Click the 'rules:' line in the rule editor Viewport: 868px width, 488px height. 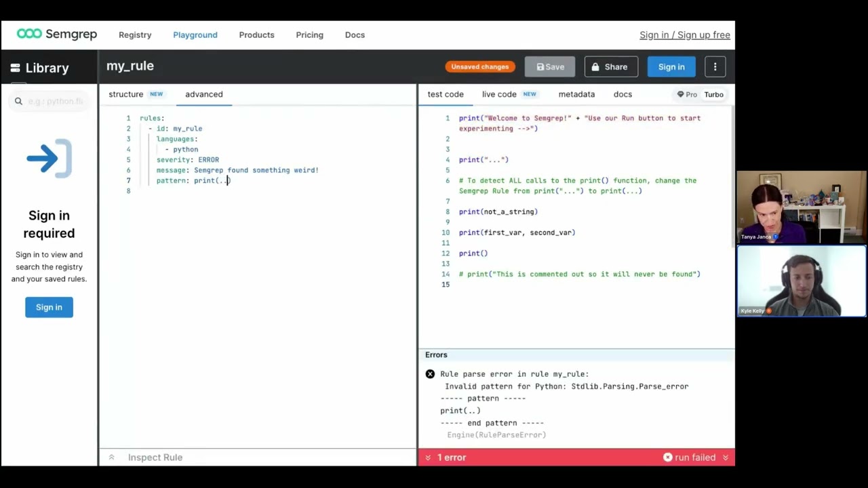[x=152, y=118]
